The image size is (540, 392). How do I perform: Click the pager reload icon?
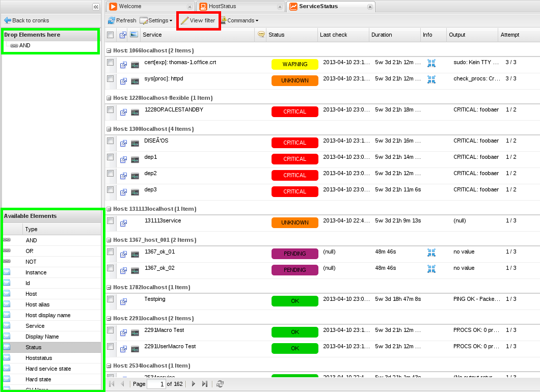coord(220,384)
